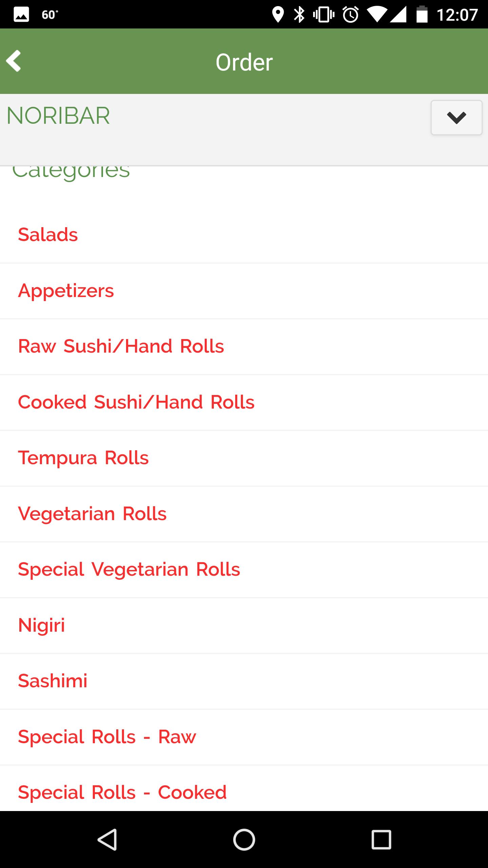
Task: Tap the Bluetooth status icon
Action: coord(299,15)
